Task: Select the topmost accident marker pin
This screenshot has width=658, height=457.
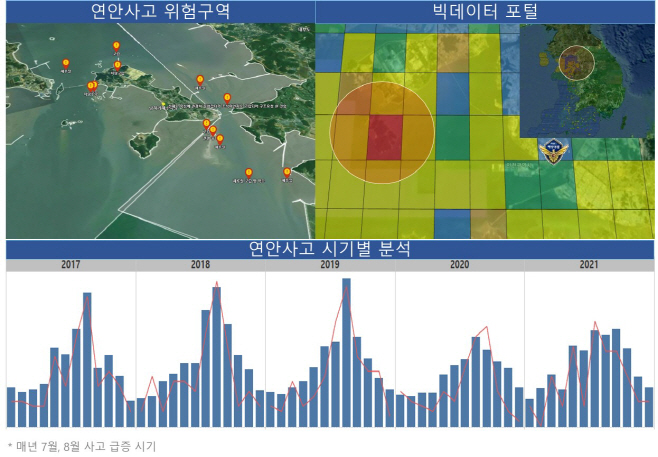Action: coord(116,46)
